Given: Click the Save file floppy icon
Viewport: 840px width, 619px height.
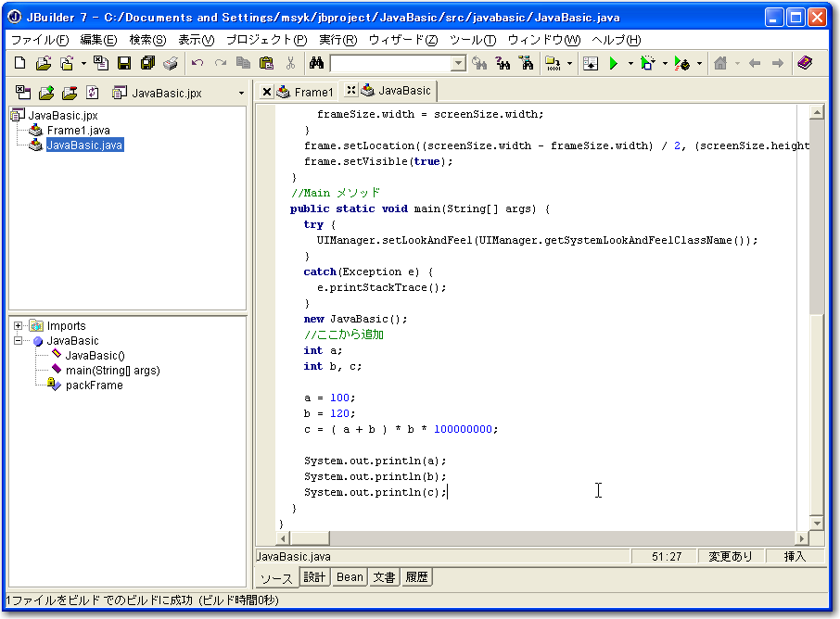Looking at the screenshot, I should pyautogui.click(x=123, y=63).
